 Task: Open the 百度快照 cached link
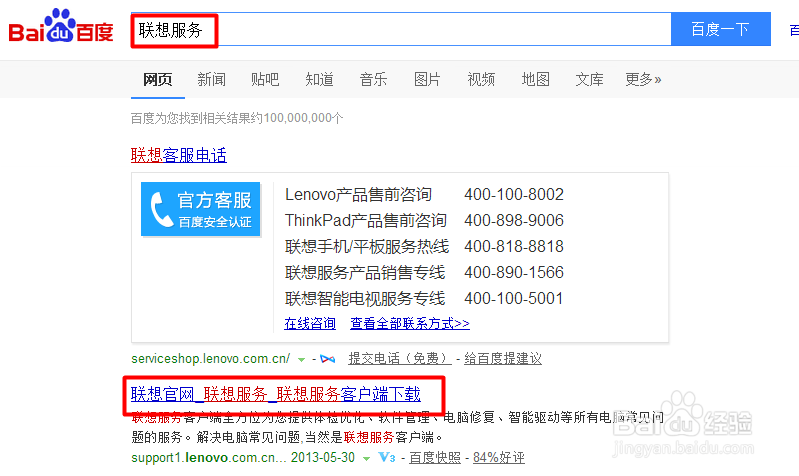tap(435, 458)
